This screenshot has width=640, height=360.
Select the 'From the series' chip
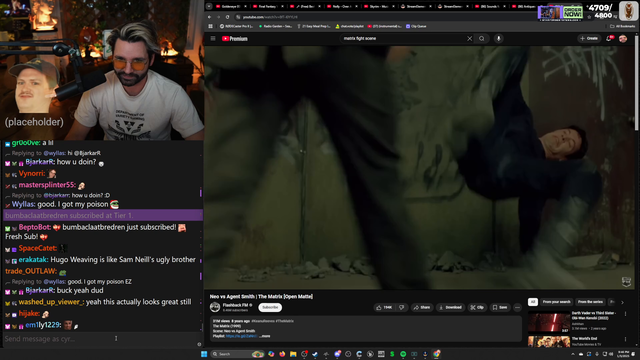click(590, 302)
